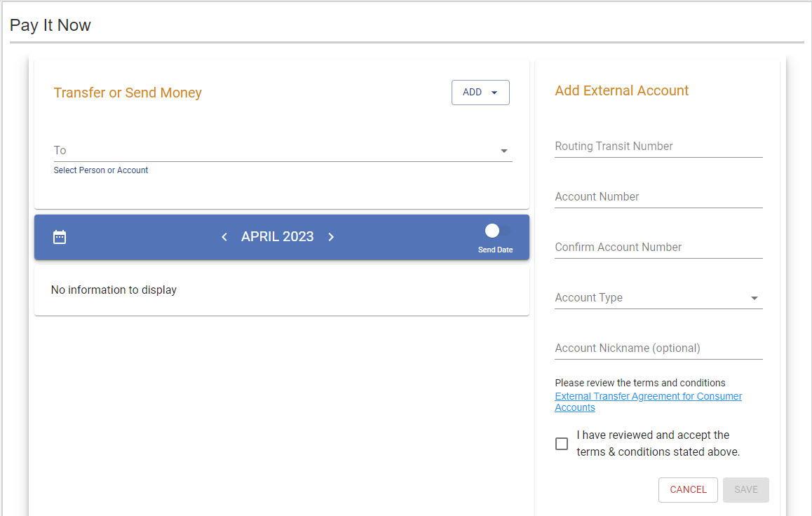
Task: Click the caret arrow inside the ADD button
Action: tap(494, 93)
